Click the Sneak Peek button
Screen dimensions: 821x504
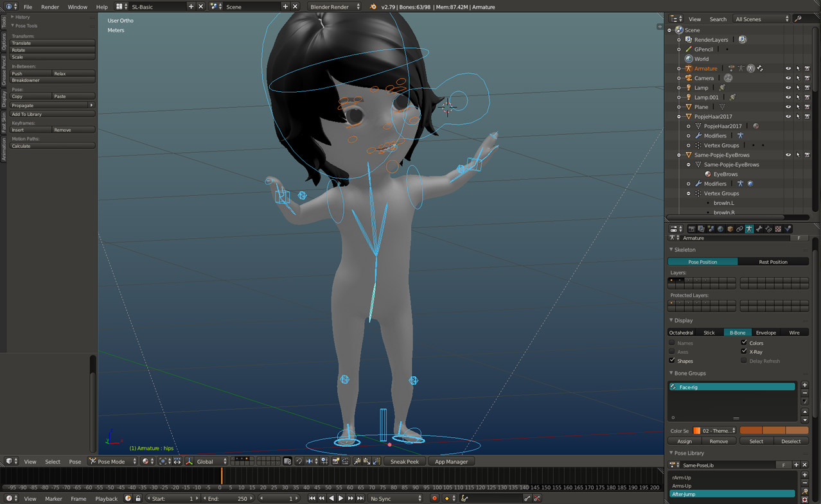coord(404,462)
